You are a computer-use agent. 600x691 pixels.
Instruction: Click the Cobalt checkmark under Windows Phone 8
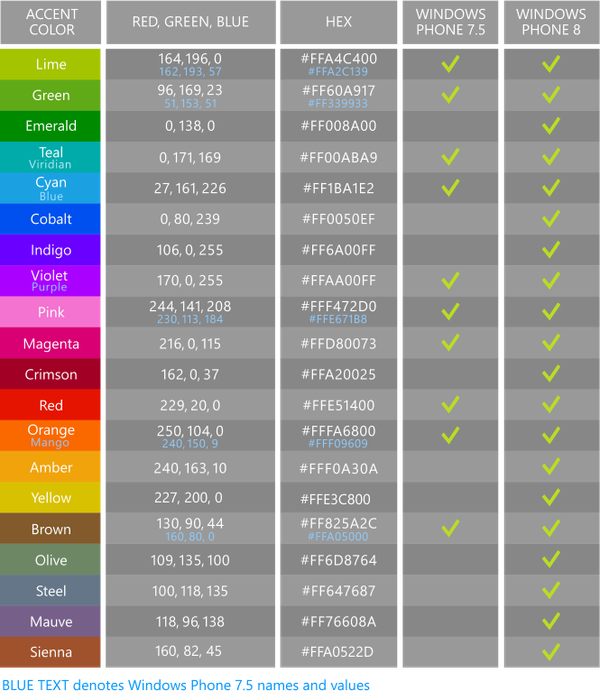[550, 219]
